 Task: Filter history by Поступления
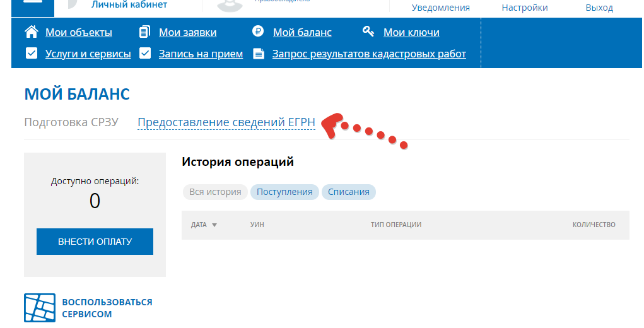284,192
